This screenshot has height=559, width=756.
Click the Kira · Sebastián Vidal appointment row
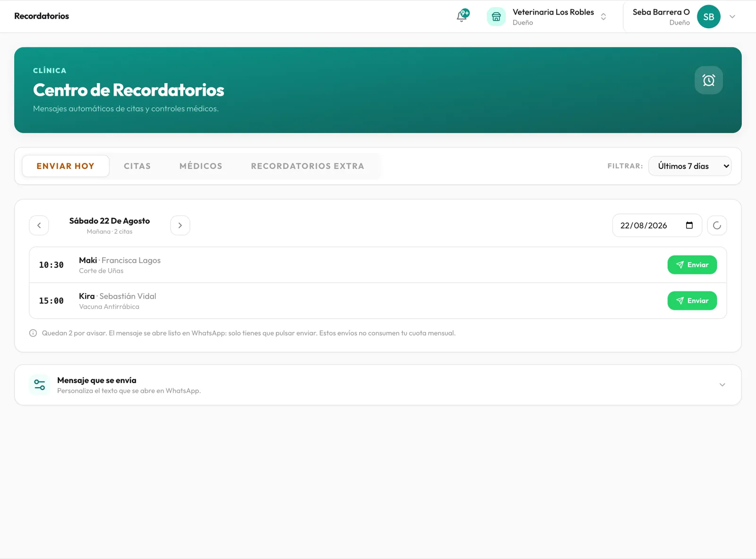(378, 301)
